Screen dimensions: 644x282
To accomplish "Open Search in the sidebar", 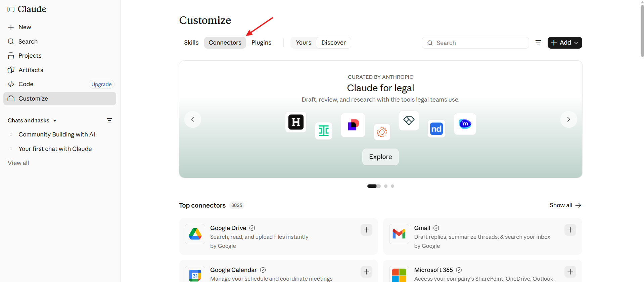I will pyautogui.click(x=60, y=42).
